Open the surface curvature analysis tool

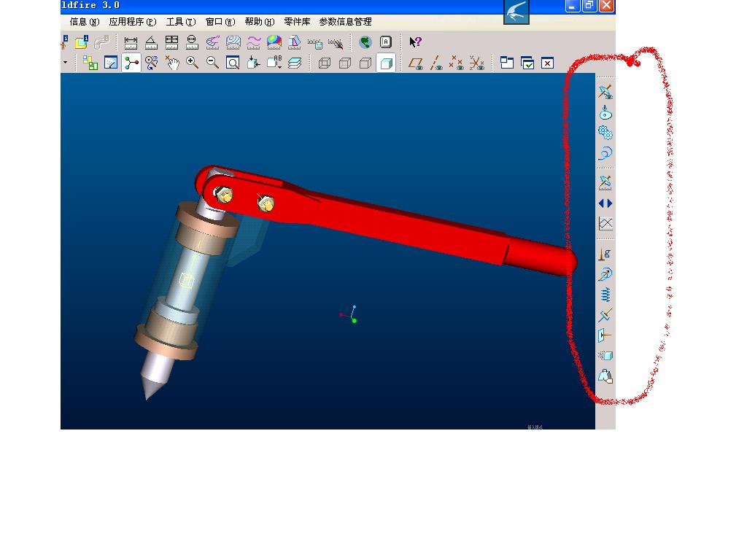coord(233,42)
